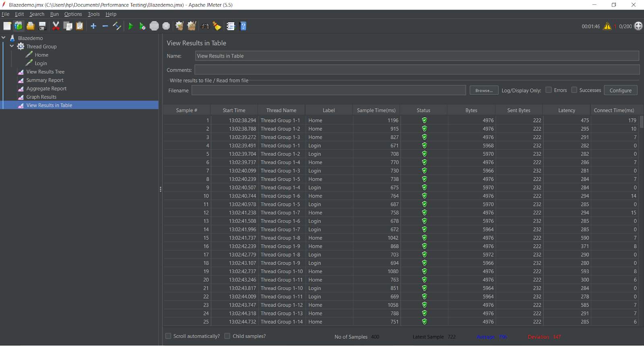Select Graph Results listener
The width and height of the screenshot is (644, 346).
pyautogui.click(x=41, y=97)
